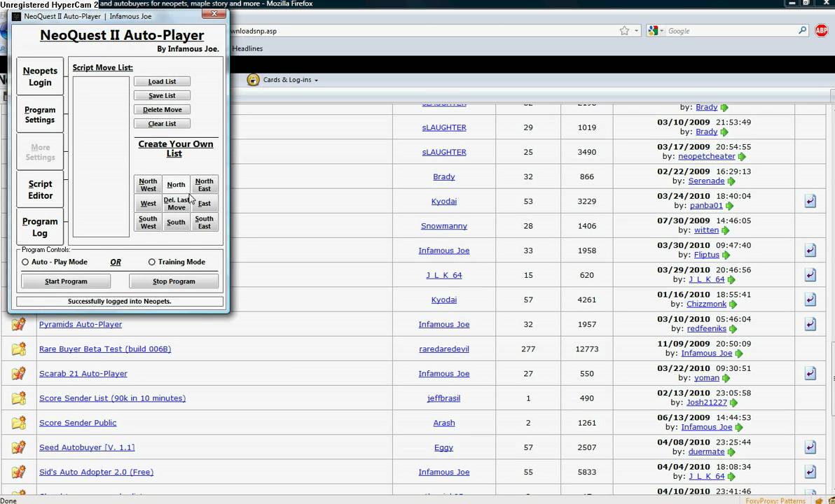Click green arrow next to panba01
This screenshot has height=504, width=835.
tap(729, 205)
